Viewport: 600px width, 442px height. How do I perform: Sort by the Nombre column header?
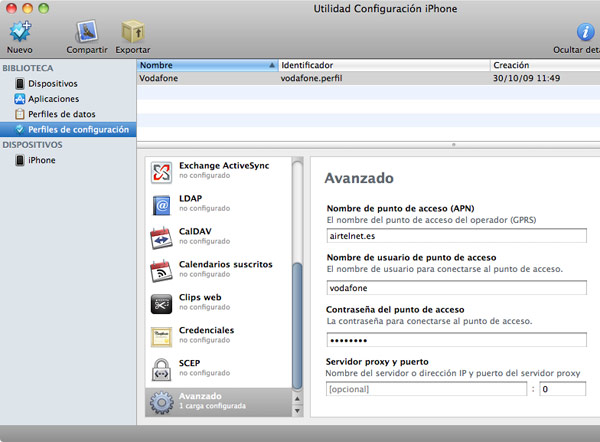207,65
